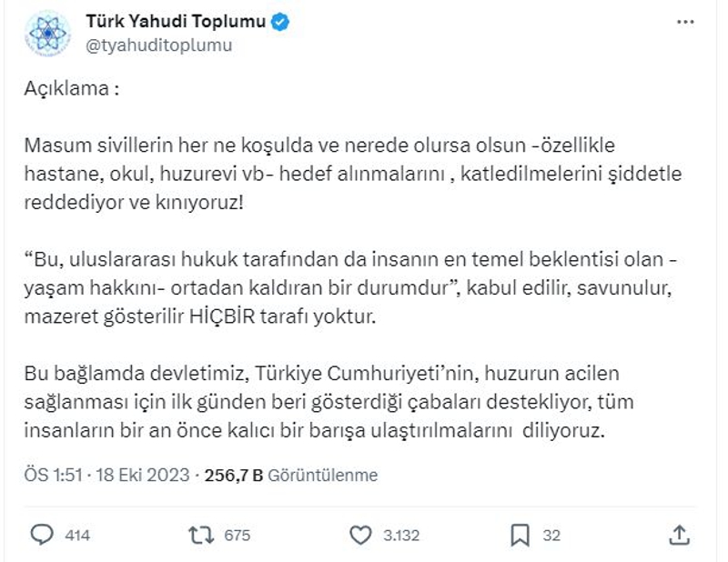Image resolution: width=728 pixels, height=562 pixels.
Task: Click the Açıklama heading text
Action: [72, 88]
